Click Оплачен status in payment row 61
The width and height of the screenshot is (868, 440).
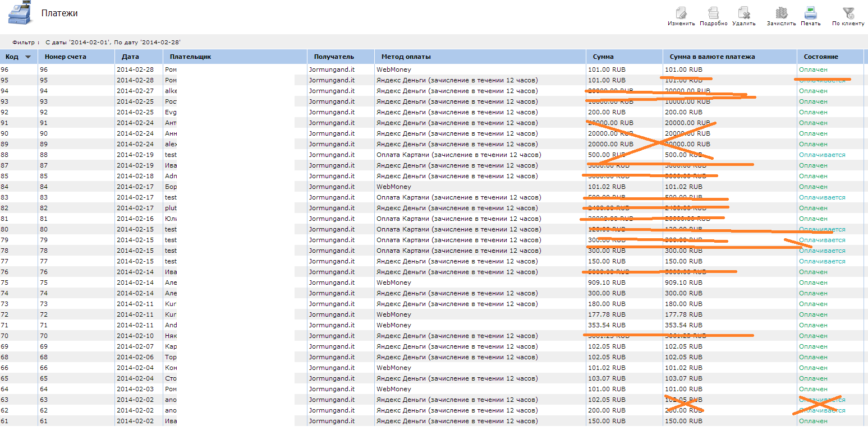(x=813, y=421)
